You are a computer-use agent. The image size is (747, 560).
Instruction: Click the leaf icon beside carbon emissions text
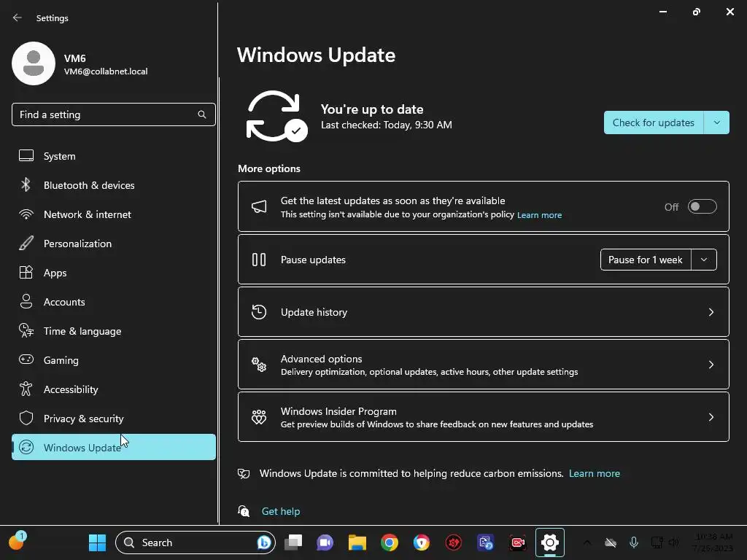(x=244, y=474)
